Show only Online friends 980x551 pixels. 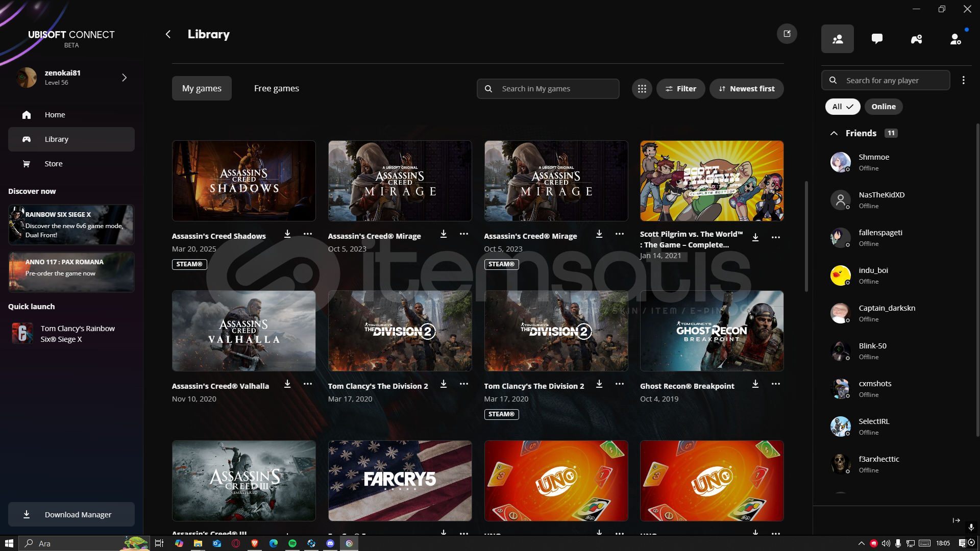click(x=883, y=107)
